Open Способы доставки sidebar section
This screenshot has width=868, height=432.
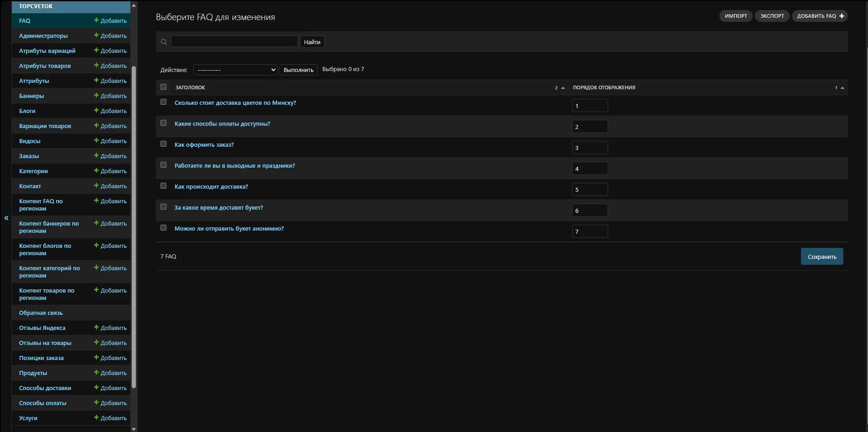coord(45,388)
